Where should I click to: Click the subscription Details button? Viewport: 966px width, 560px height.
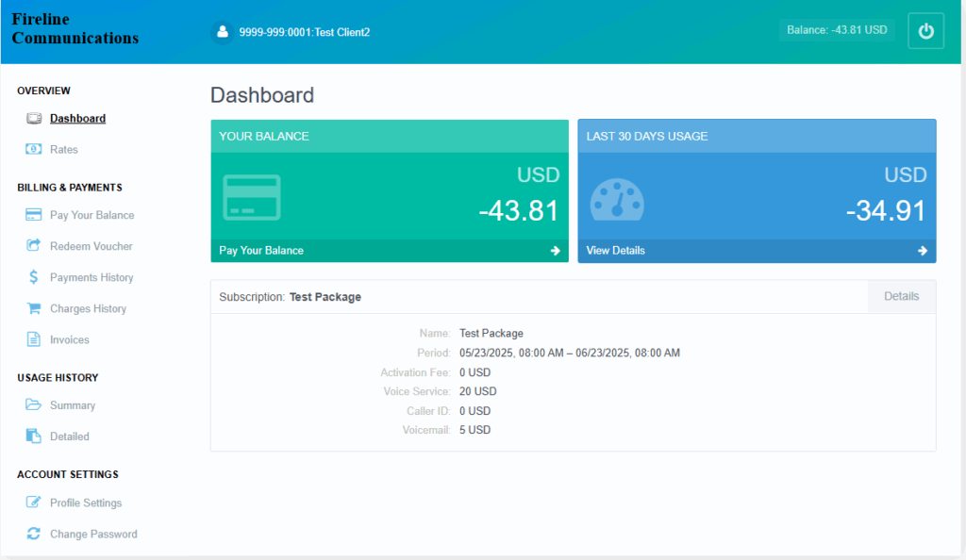(x=901, y=296)
